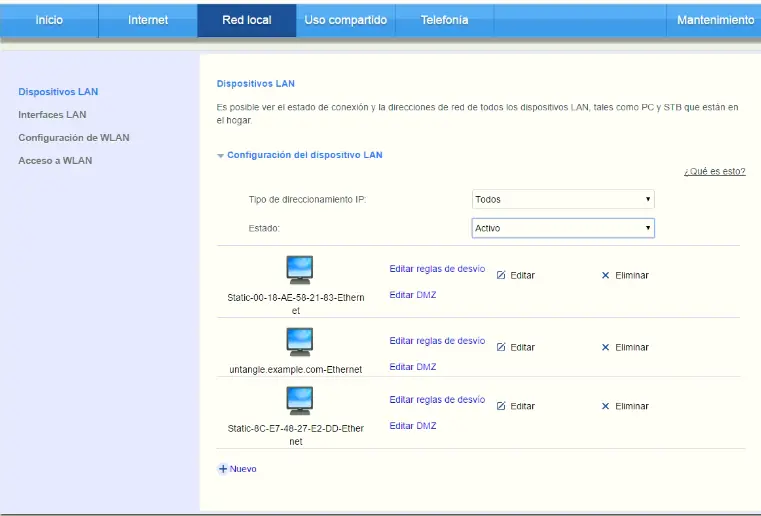761x516 pixels.
Task: Click the X delete icon for untangle.example.com
Action: (605, 347)
